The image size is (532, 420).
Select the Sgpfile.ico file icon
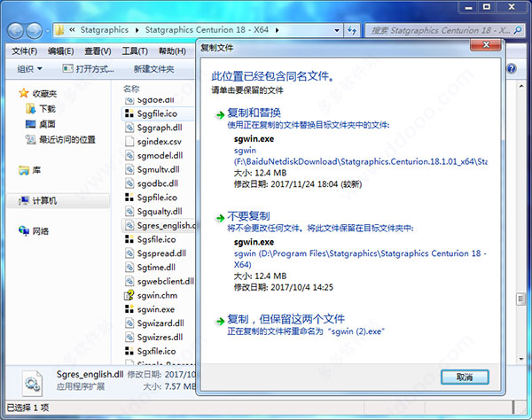[x=129, y=198]
